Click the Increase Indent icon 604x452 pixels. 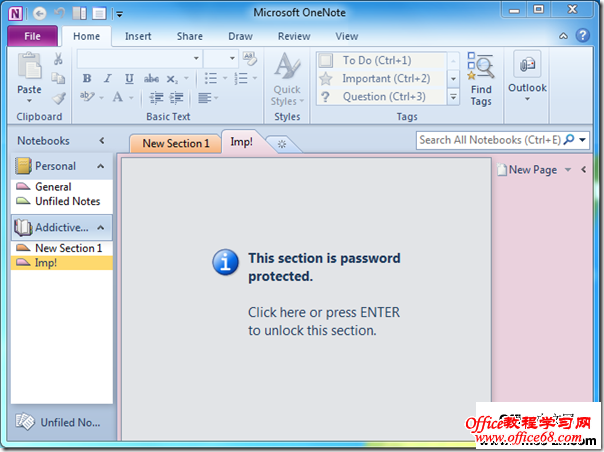pos(177,98)
